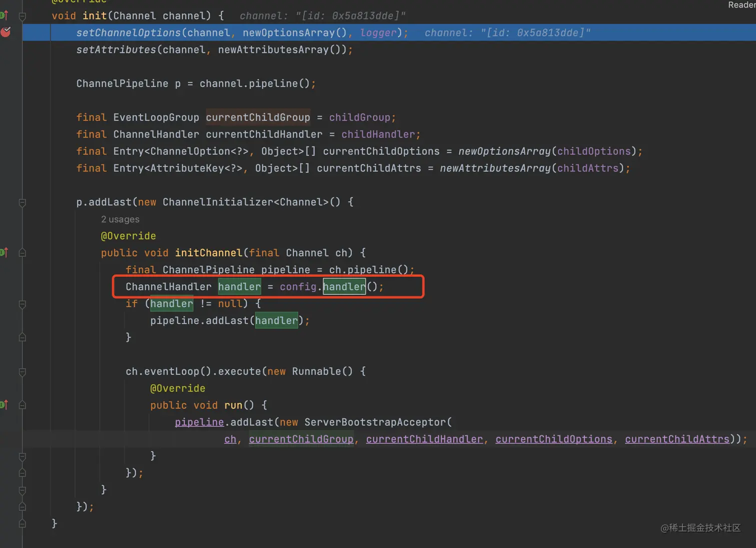Click fold marker at the run() method's closing brace
Screen dimensions: 756x548
22,456
